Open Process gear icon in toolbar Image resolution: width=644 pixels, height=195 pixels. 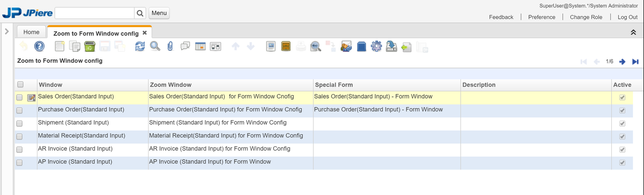click(376, 47)
